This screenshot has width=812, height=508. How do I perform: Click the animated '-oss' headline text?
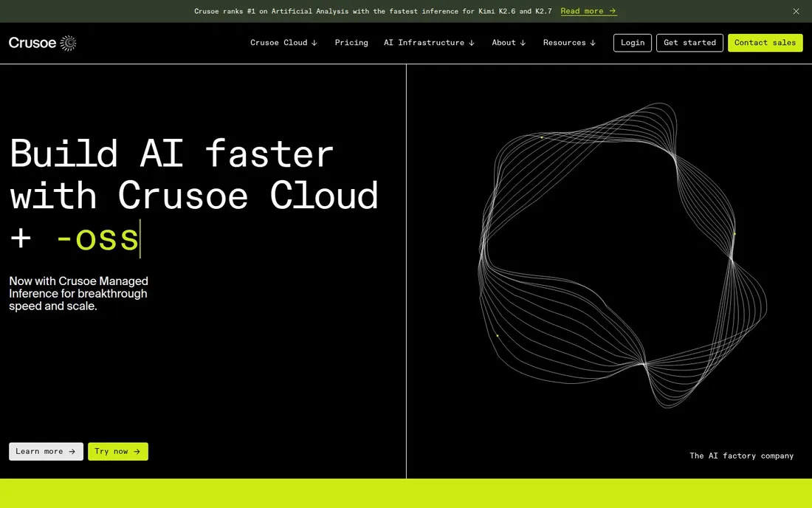point(97,239)
